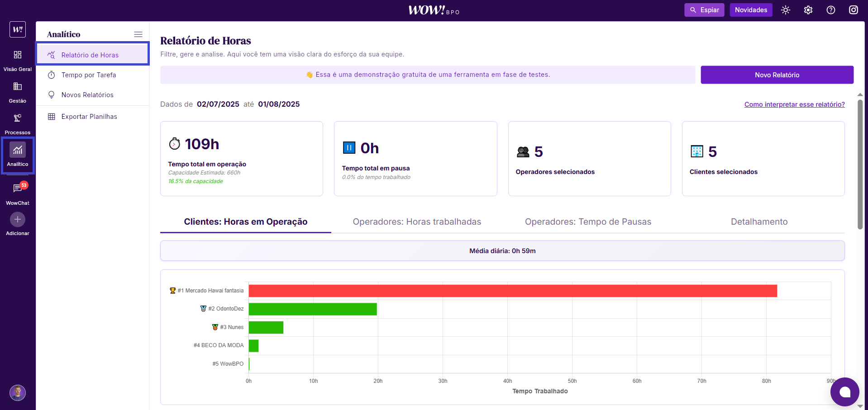This screenshot has height=410, width=868.
Task: Open the Detalhamento tab
Action: pos(759,222)
